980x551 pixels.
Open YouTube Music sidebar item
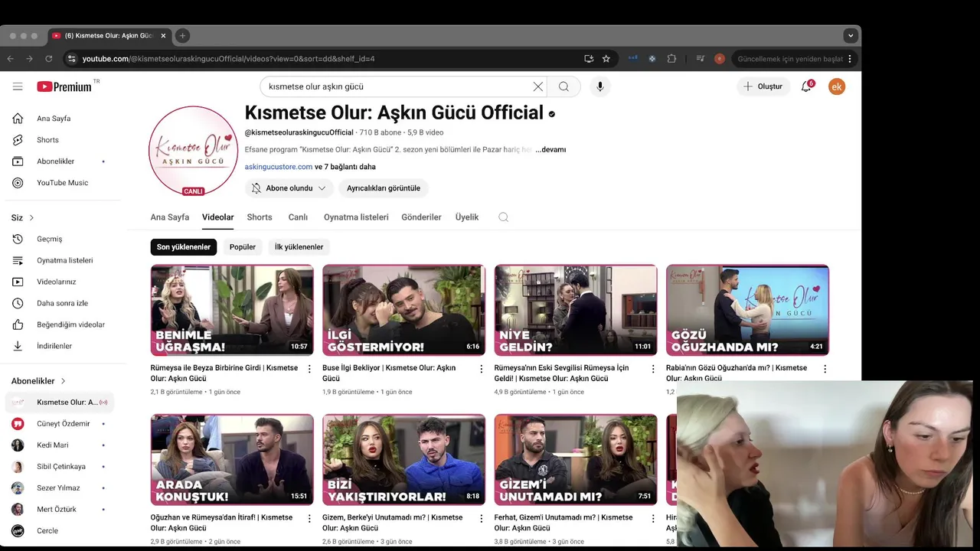coord(63,183)
